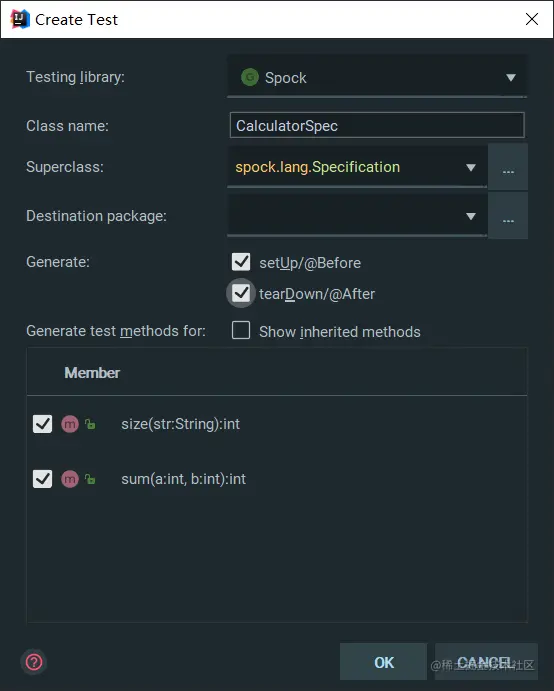Image resolution: width=554 pixels, height=691 pixels.
Task: Open the Superclass browse ellipsis button
Action: [x=508, y=167]
